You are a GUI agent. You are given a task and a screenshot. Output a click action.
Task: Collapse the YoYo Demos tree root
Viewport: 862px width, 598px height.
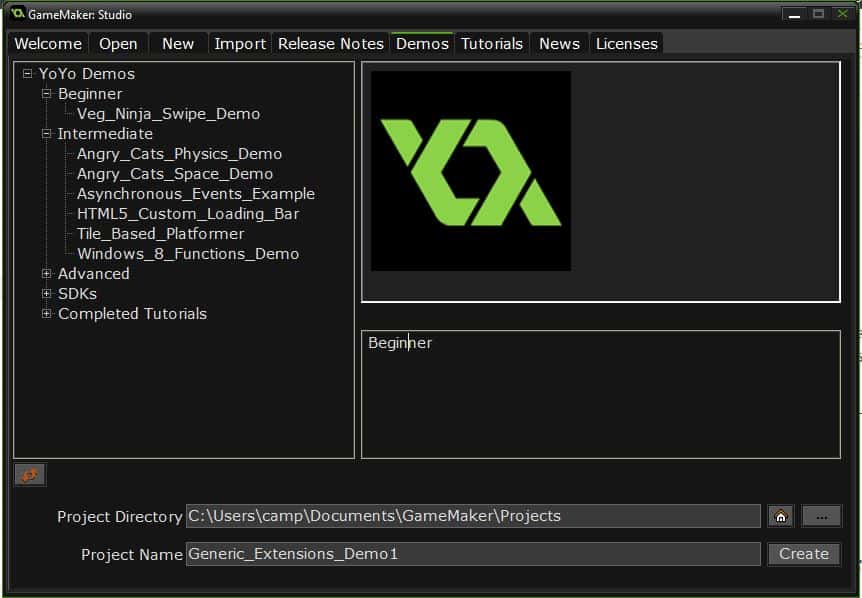[x=27, y=74]
